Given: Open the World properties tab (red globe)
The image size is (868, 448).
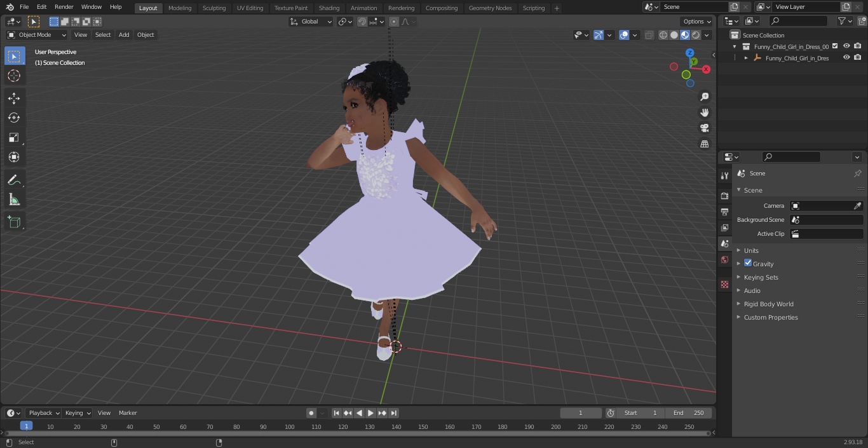Looking at the screenshot, I should pos(724,259).
